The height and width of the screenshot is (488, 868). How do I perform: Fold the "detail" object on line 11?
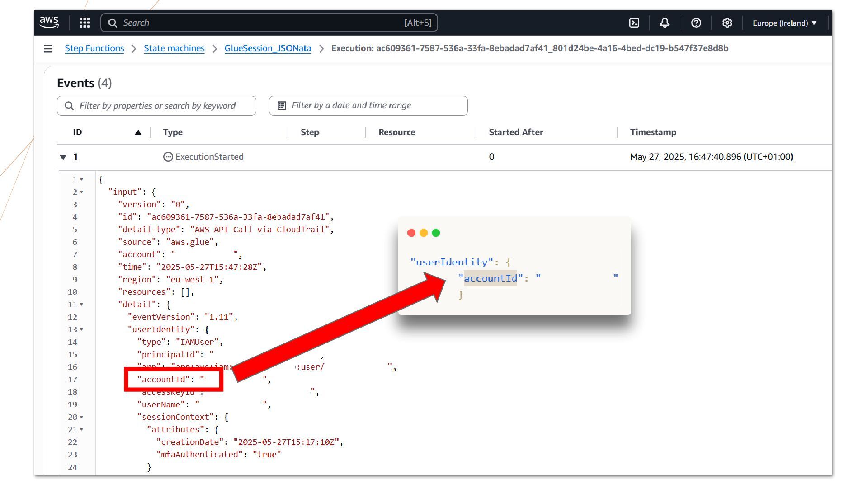82,305
